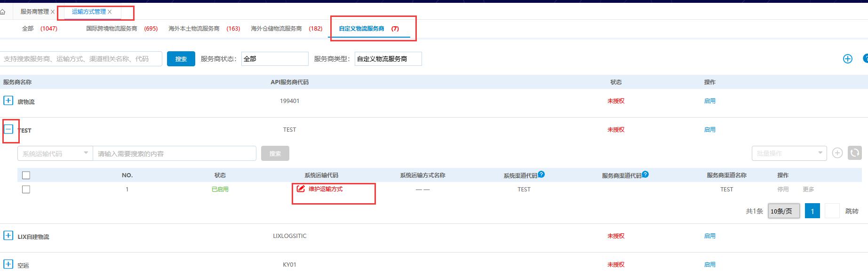Expand the LIX自建物流 provider row

coord(8,236)
